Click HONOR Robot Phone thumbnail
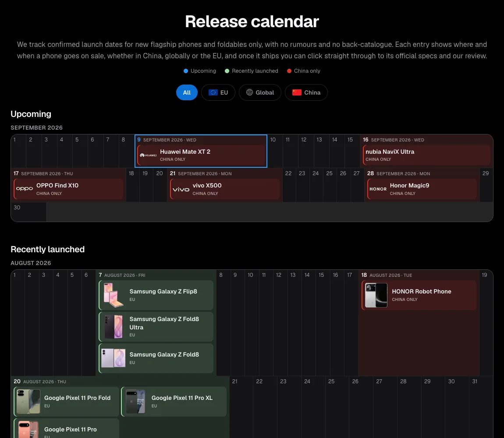 (376, 295)
